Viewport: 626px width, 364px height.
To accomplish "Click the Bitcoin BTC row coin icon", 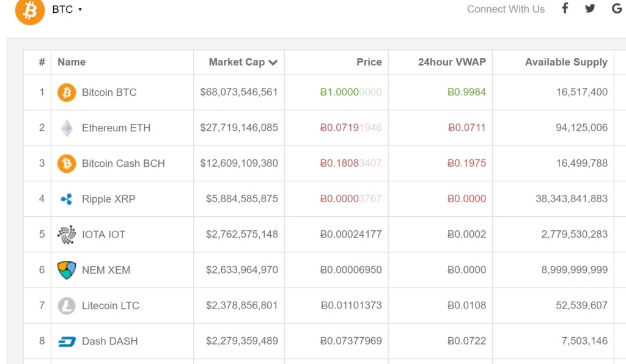I will coord(67,92).
